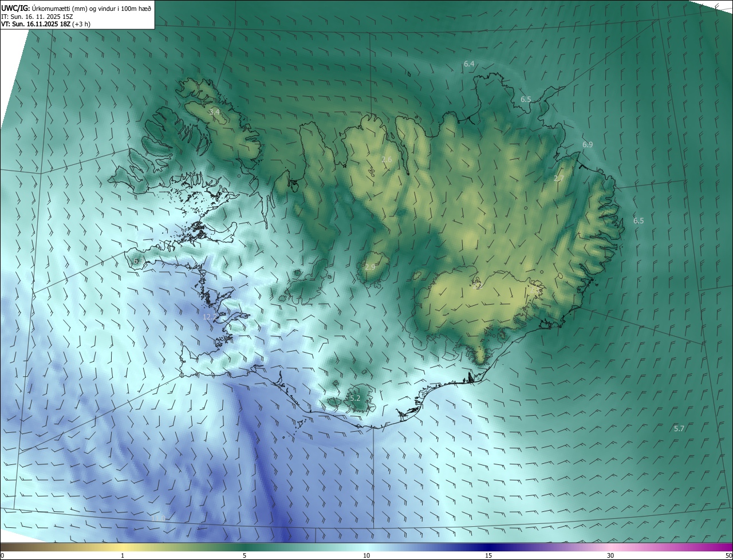733x560 pixels.
Task: Select the 5.7 value label on the map
Action: click(x=679, y=428)
